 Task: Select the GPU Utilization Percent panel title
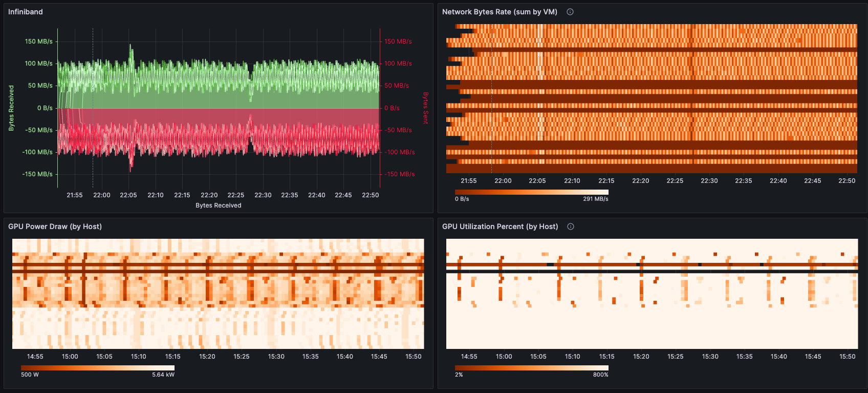pyautogui.click(x=500, y=226)
